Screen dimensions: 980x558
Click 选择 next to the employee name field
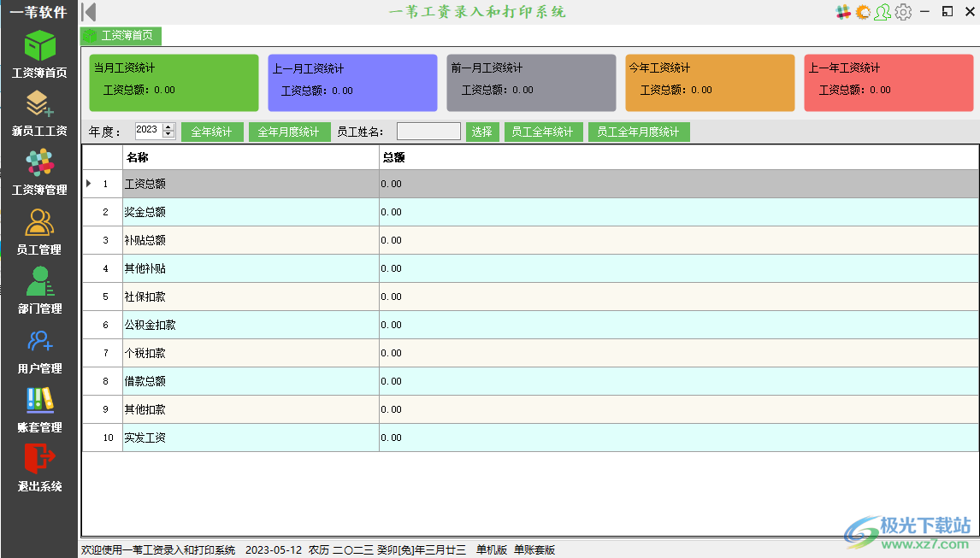coord(481,132)
